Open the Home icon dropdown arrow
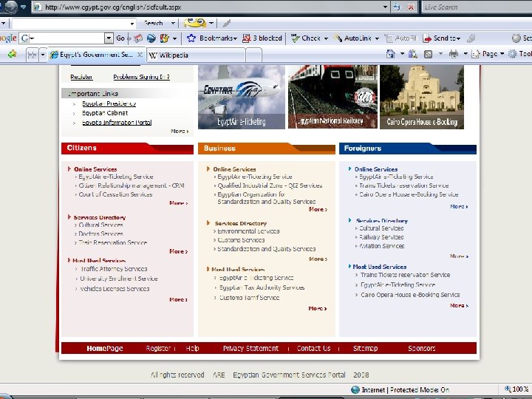 click(x=402, y=54)
